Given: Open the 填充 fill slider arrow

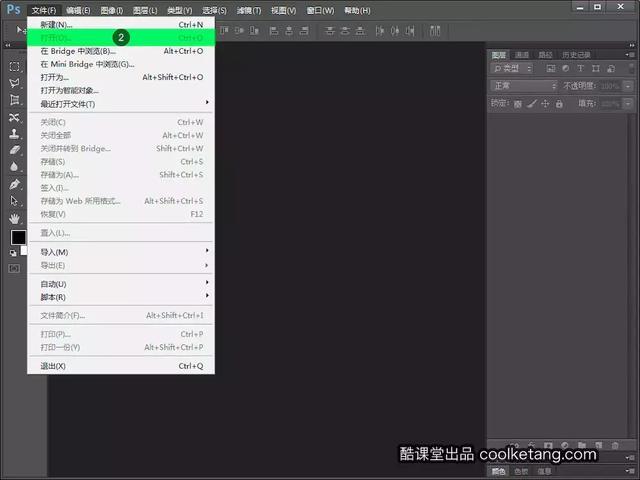Looking at the screenshot, I should pos(628,104).
